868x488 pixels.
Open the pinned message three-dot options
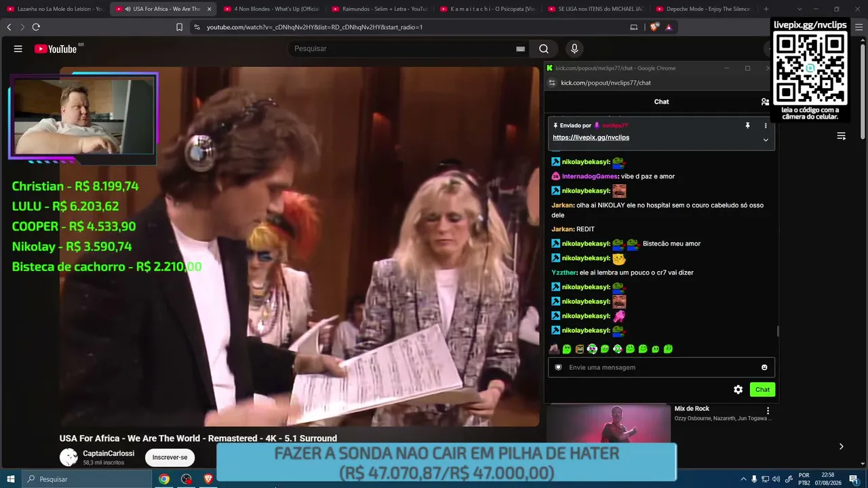pos(766,125)
